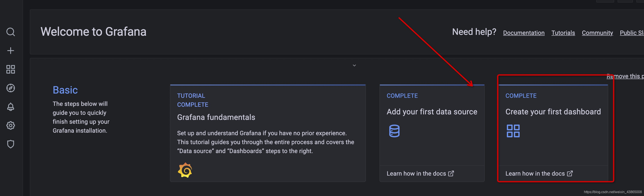Open the Configuration gear icon in the sidebar
644x196 pixels.
(x=10, y=125)
